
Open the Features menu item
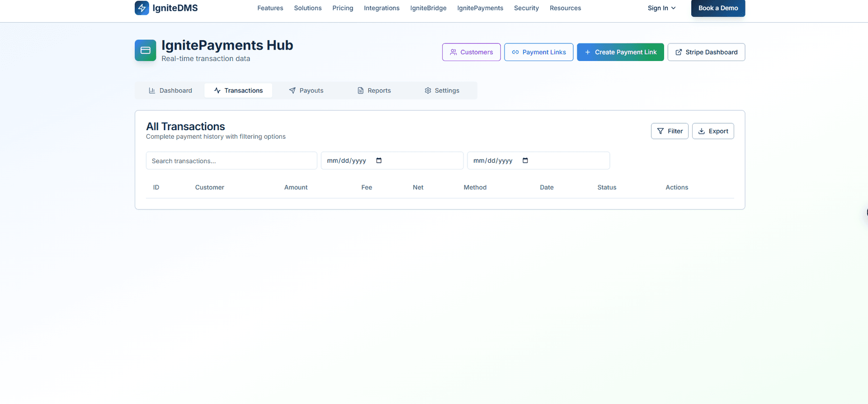[x=270, y=8]
